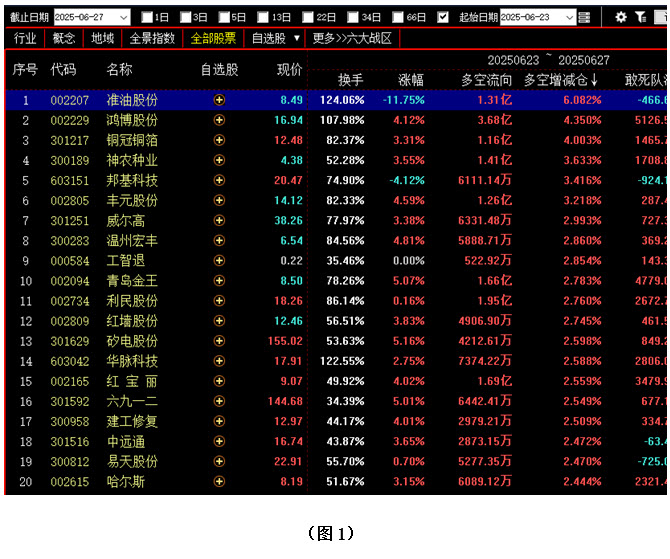
Task: Click the list layout icon beside 起始日期
Action: [x=584, y=18]
